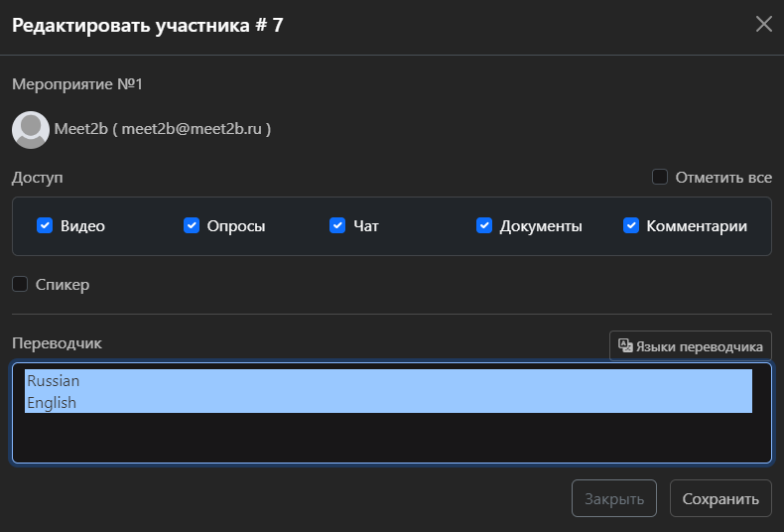Click the Доступ section label

[38, 178]
